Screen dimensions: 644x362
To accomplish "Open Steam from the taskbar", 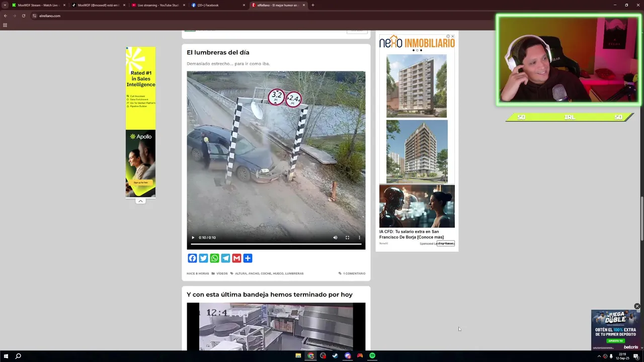I will coord(335,356).
